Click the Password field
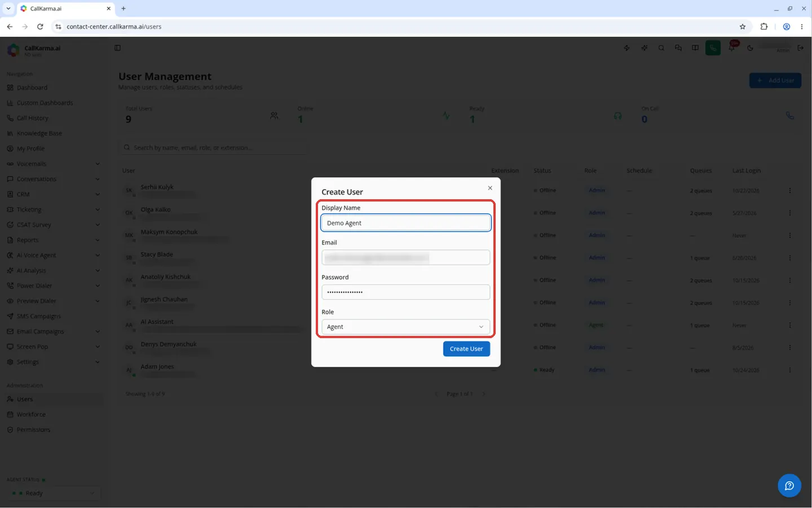This screenshot has width=812, height=508. (x=406, y=292)
